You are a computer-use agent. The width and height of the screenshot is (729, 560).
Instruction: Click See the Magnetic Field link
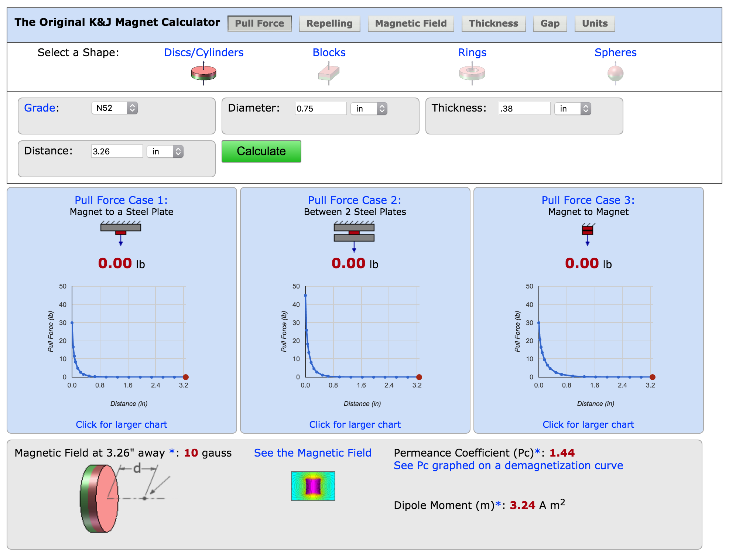(312, 453)
